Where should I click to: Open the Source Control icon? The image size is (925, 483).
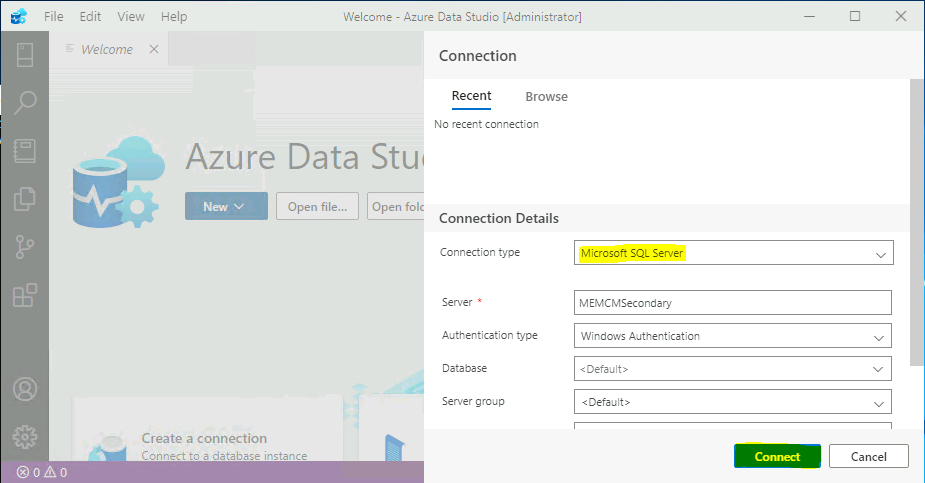tap(25, 247)
